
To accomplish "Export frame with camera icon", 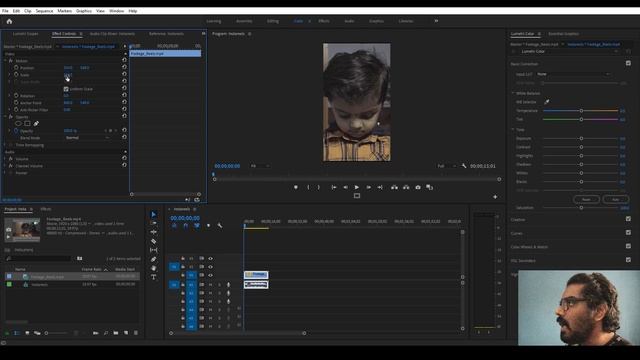I will (418, 187).
